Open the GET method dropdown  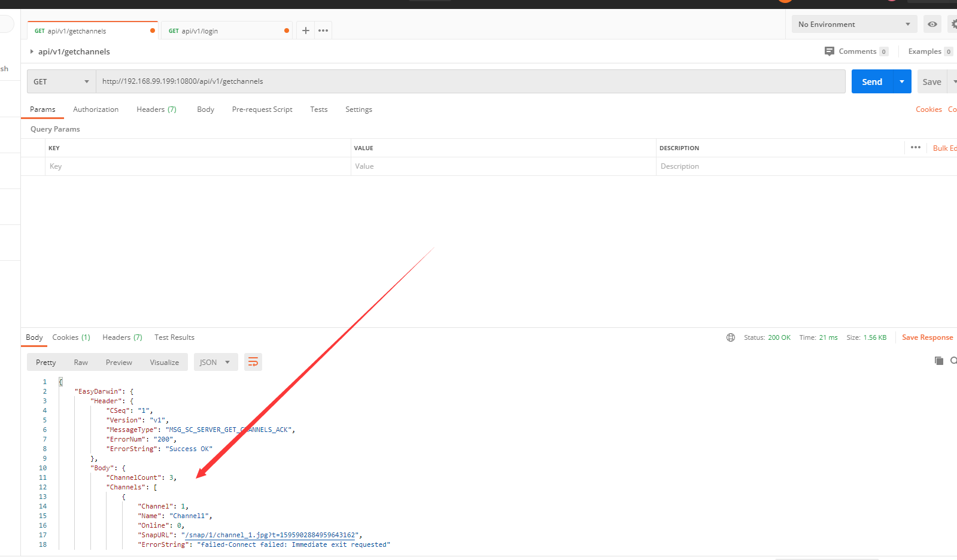[61, 81]
